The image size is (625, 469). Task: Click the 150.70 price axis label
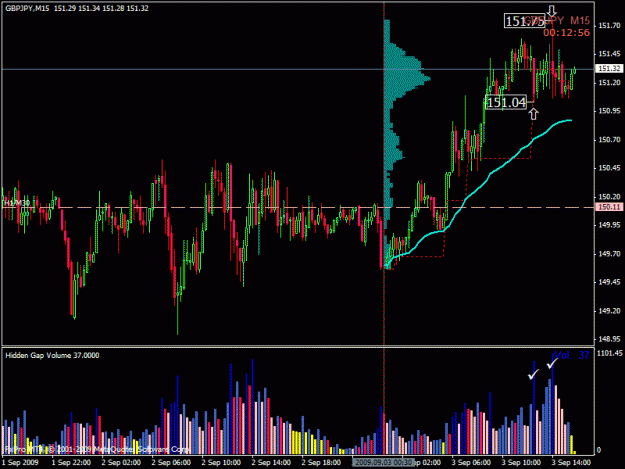coord(609,140)
